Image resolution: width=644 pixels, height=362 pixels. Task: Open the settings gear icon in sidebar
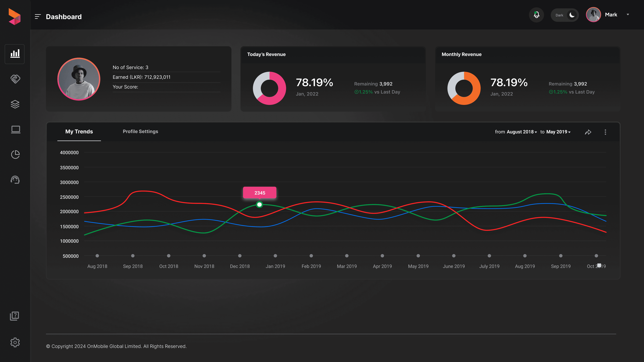tap(15, 342)
